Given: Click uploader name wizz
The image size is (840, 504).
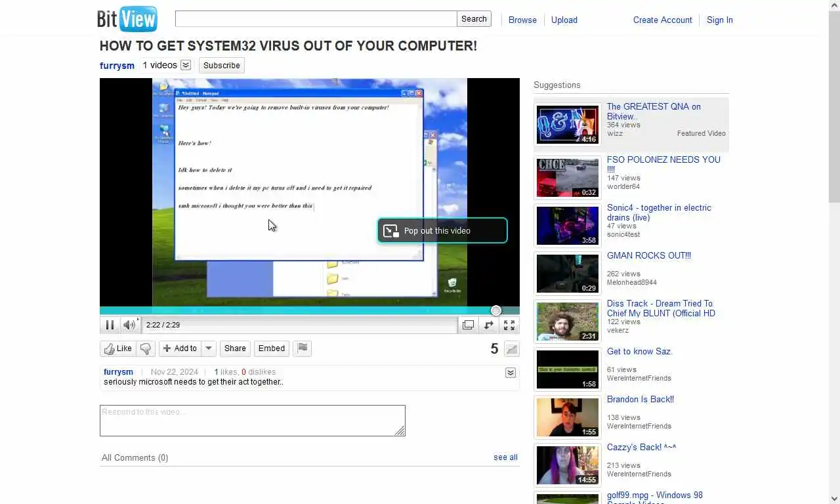Looking at the screenshot, I should tap(615, 133).
